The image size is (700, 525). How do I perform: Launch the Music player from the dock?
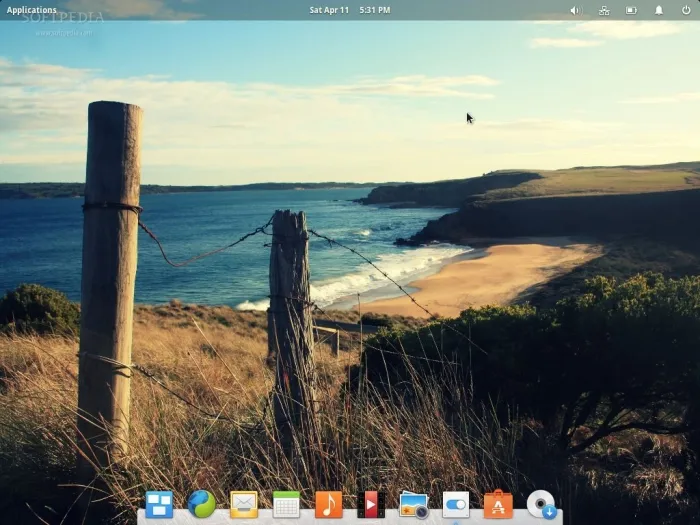click(328, 504)
